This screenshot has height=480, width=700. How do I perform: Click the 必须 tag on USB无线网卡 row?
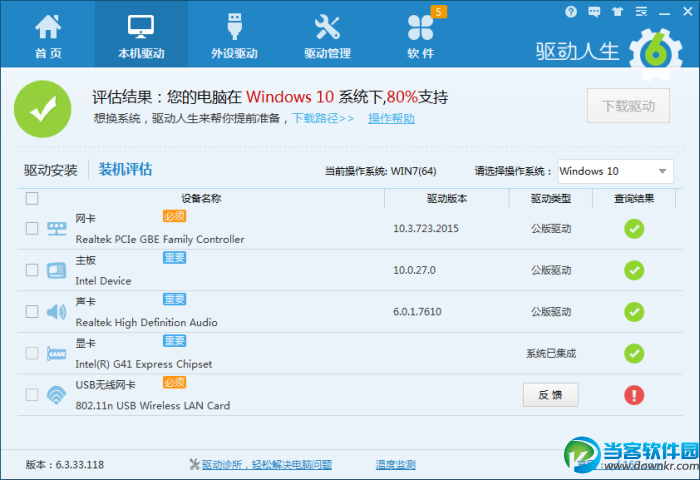(175, 383)
